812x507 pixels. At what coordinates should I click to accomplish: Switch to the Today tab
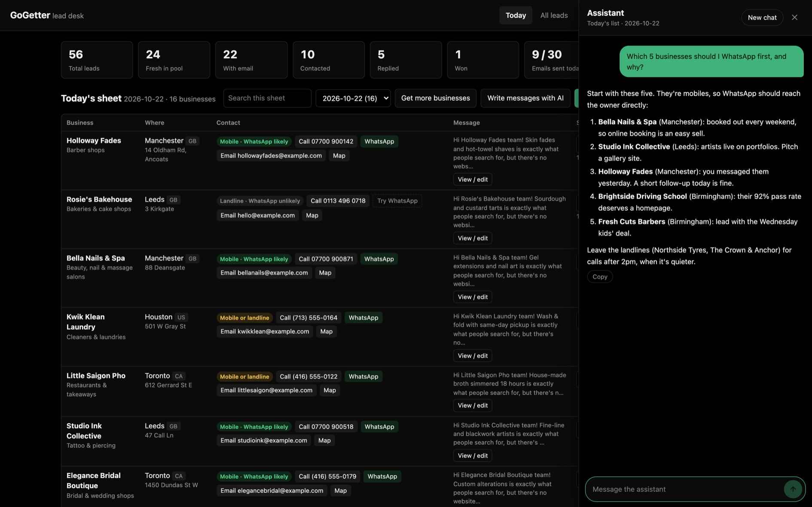point(516,15)
